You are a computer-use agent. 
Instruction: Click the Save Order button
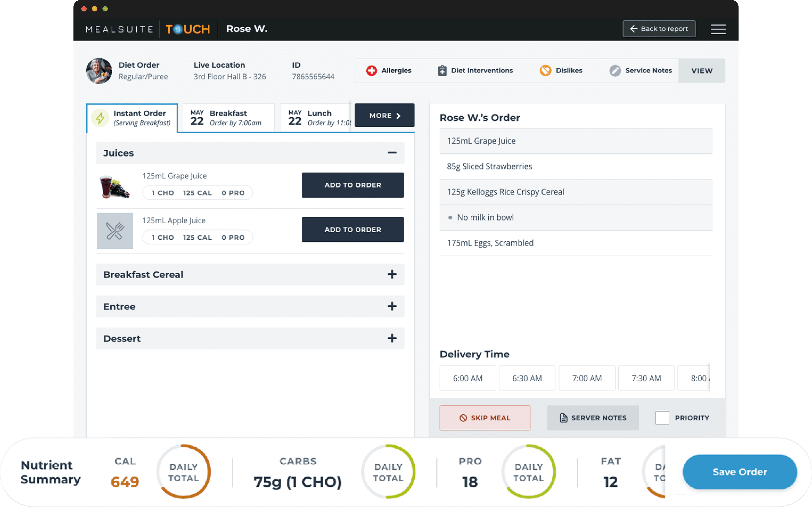(x=739, y=472)
